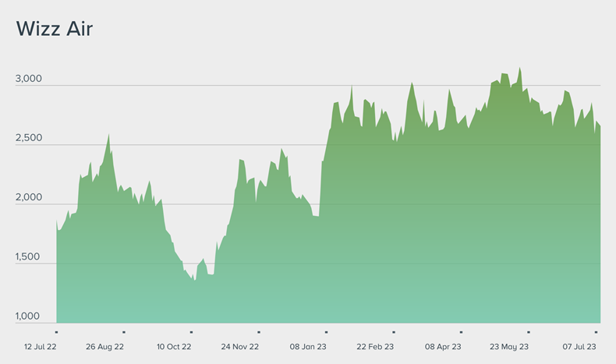This screenshot has height=364, width=616.
Task: Select the 26 Aug 22 date label
Action: tap(104, 346)
